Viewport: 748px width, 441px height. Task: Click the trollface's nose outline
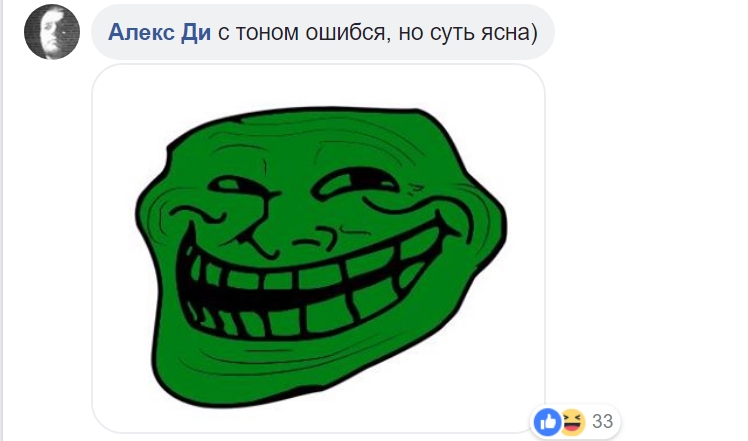click(x=260, y=222)
